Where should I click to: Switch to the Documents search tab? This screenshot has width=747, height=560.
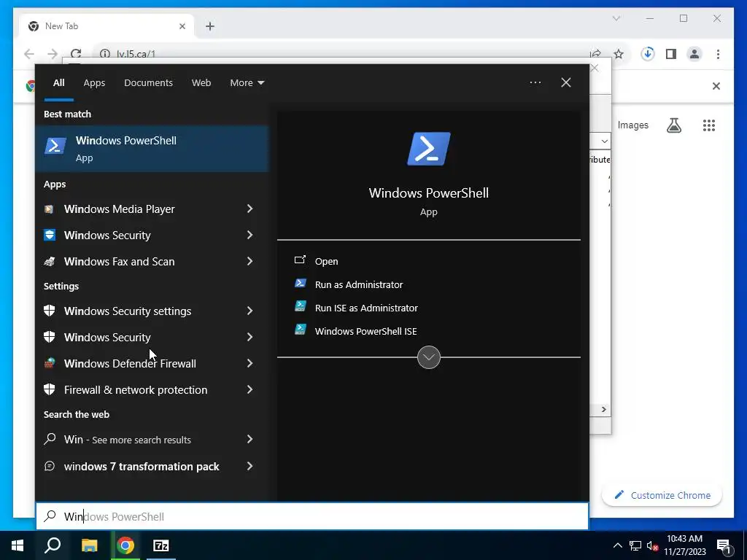(148, 83)
